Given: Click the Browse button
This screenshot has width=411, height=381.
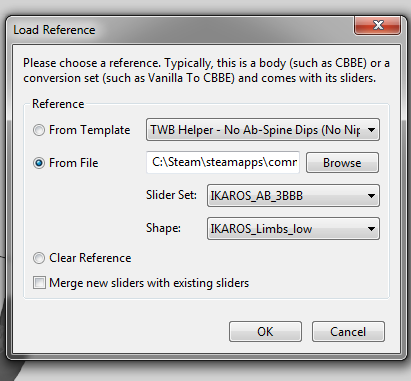Looking at the screenshot, I should click(x=342, y=163).
